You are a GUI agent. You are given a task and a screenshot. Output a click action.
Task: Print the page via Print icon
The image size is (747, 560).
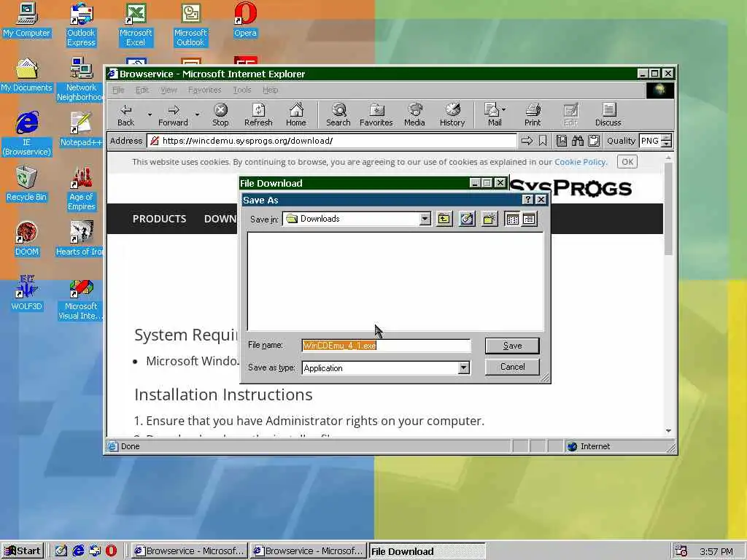pyautogui.click(x=533, y=114)
